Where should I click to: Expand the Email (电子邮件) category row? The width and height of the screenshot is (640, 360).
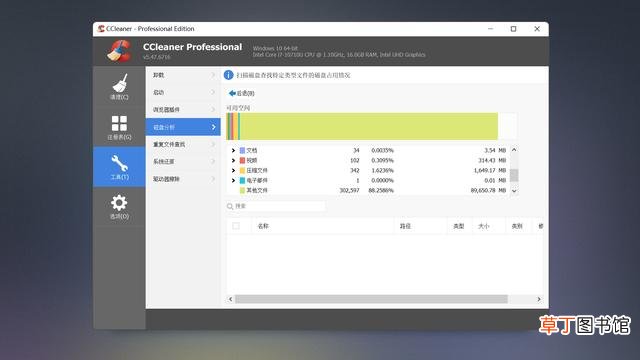click(x=233, y=180)
